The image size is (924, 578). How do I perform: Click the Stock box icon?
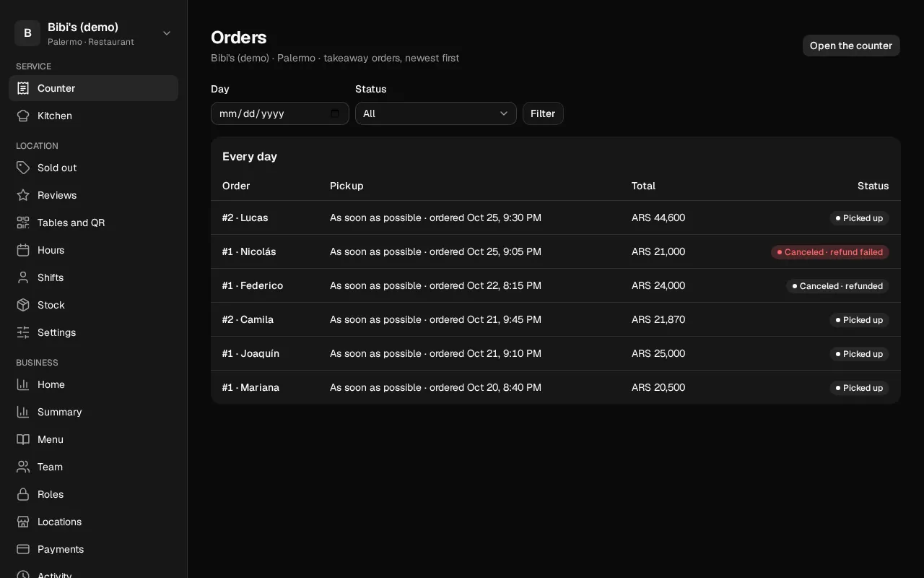(x=23, y=305)
